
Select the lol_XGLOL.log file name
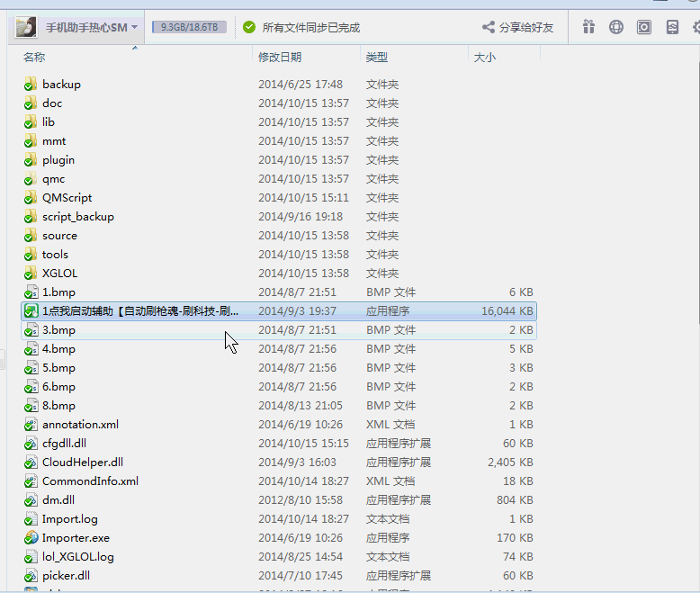coord(78,557)
